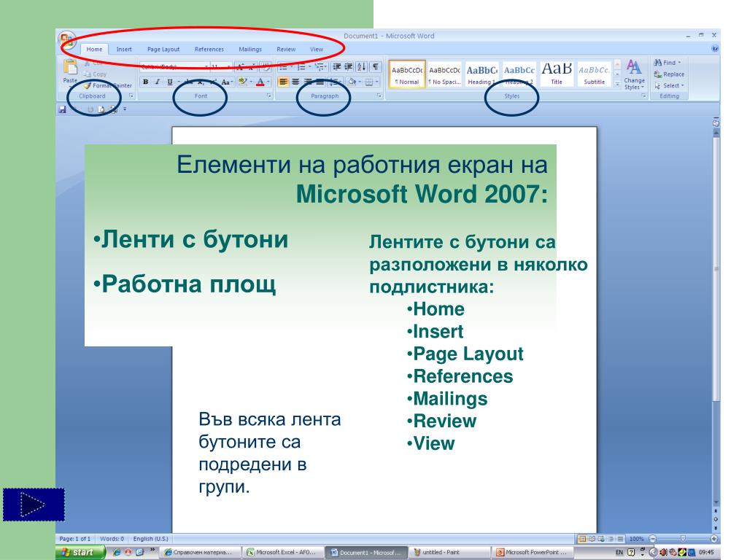Click English (U.S.) language indicator
The width and height of the screenshot is (747, 560).
pos(150,539)
